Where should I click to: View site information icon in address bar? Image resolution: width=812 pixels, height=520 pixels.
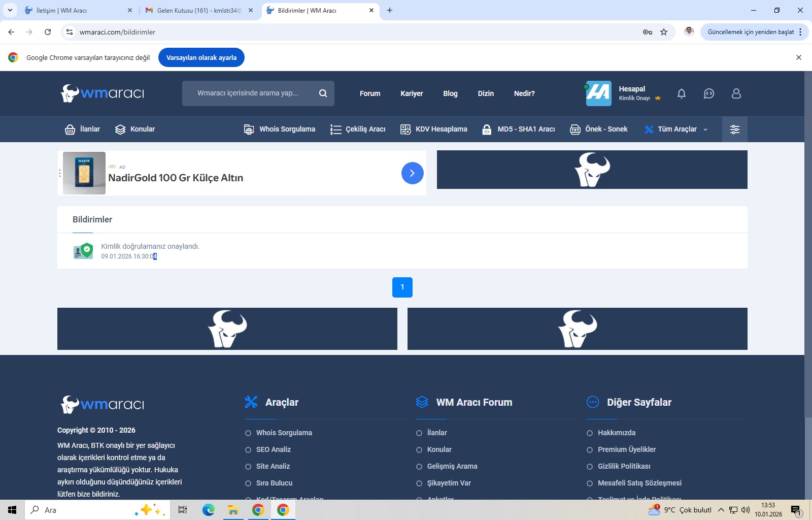(x=70, y=32)
